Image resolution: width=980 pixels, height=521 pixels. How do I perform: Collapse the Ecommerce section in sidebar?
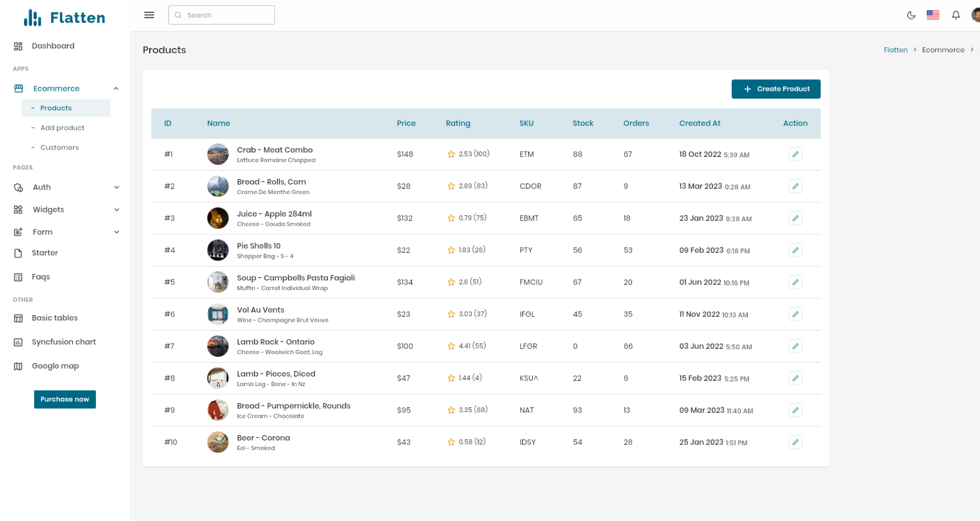coord(116,88)
